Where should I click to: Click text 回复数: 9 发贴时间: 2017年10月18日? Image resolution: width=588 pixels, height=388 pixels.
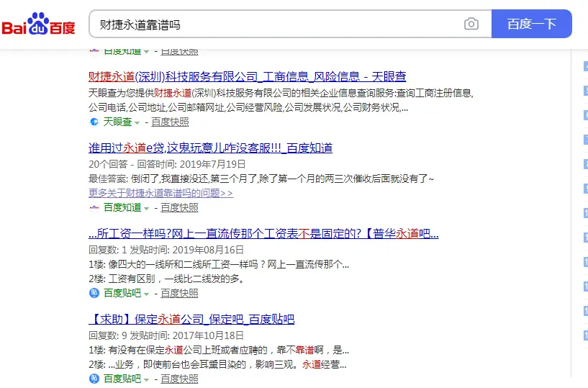pyautogui.click(x=166, y=335)
